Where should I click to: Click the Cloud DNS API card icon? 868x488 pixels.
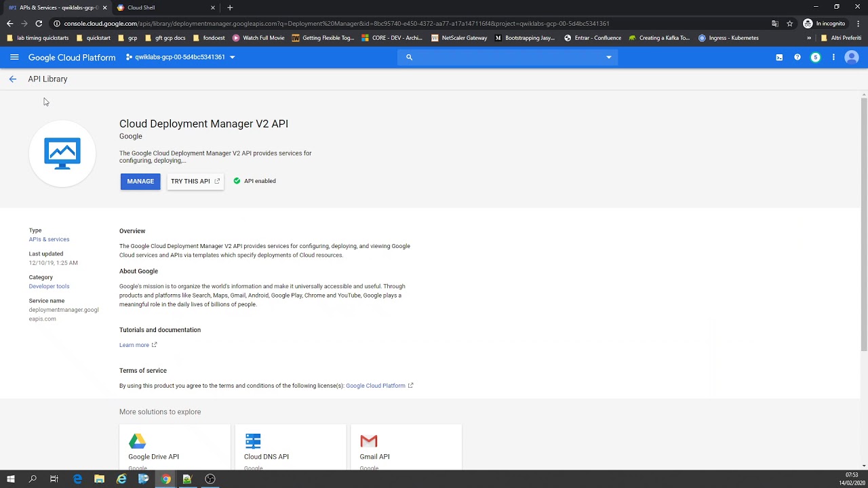(253, 441)
